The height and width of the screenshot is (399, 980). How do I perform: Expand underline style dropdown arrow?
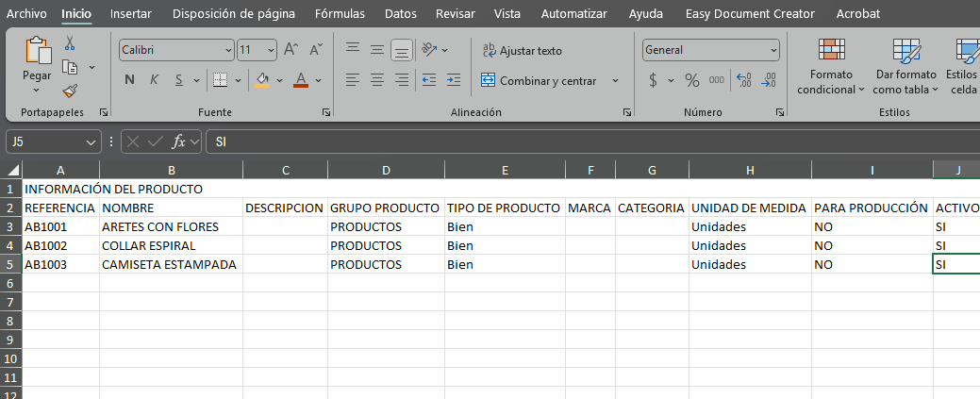coord(196,81)
